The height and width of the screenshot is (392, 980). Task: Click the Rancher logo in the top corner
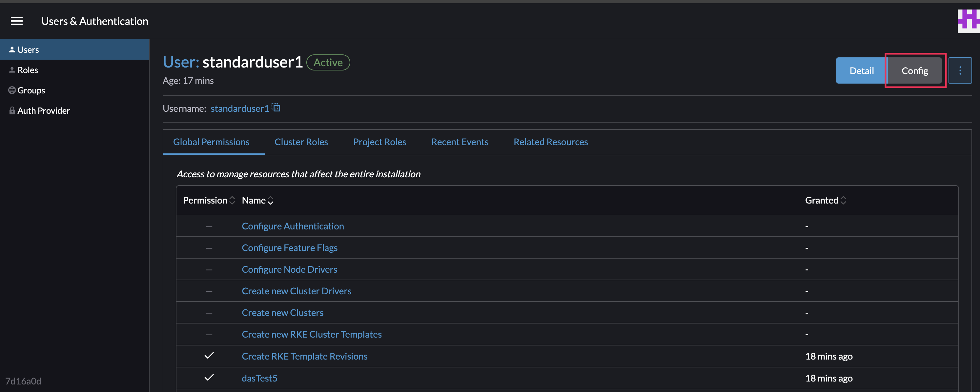(968, 21)
